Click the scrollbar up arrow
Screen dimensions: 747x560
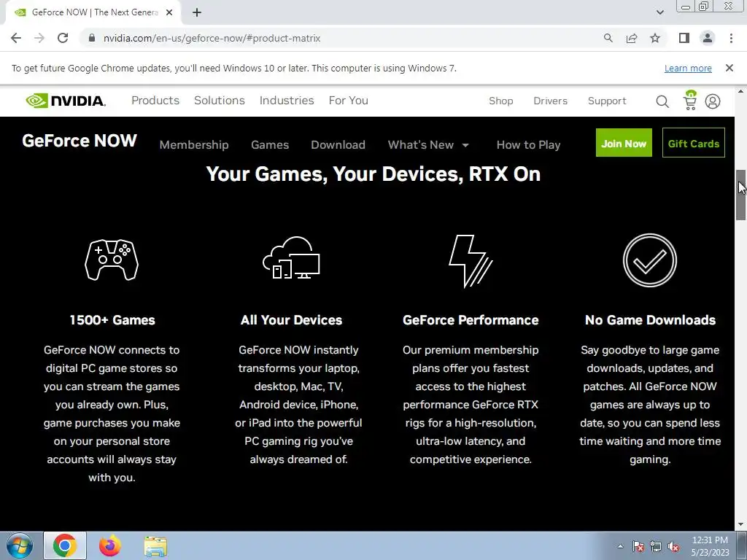(741, 90)
